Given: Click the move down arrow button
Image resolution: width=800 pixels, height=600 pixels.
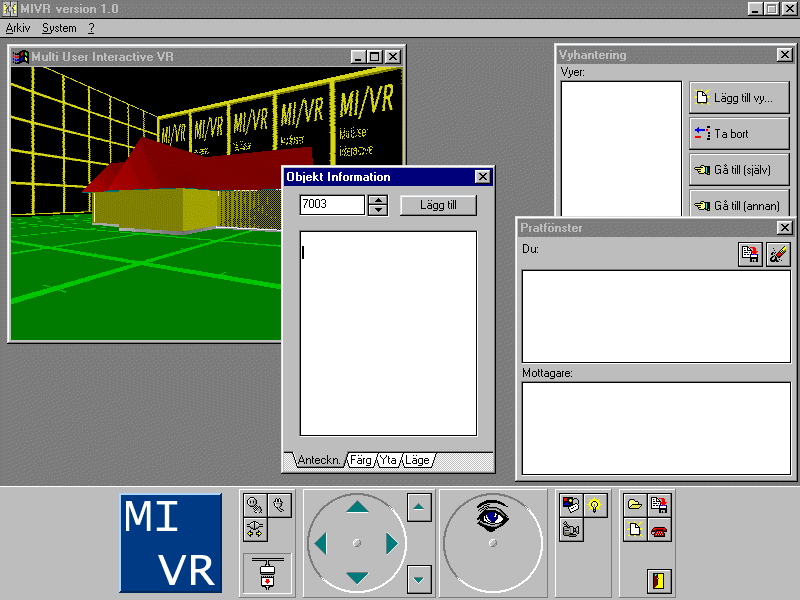Looking at the screenshot, I should click(420, 578).
